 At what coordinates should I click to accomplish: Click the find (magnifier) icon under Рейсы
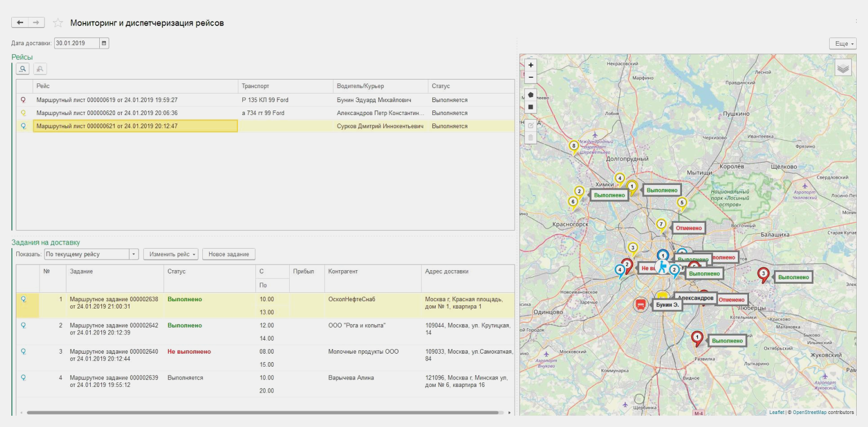pyautogui.click(x=23, y=69)
